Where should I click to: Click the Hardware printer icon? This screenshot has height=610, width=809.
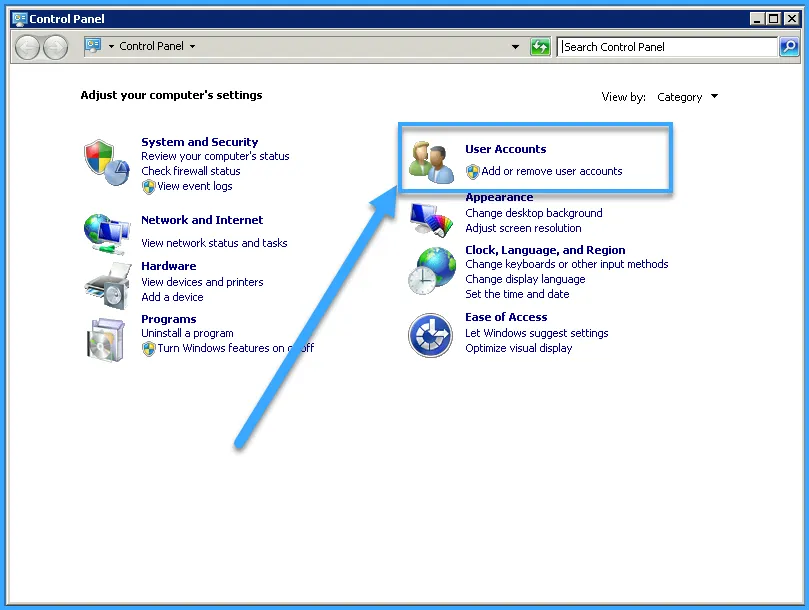tap(105, 287)
